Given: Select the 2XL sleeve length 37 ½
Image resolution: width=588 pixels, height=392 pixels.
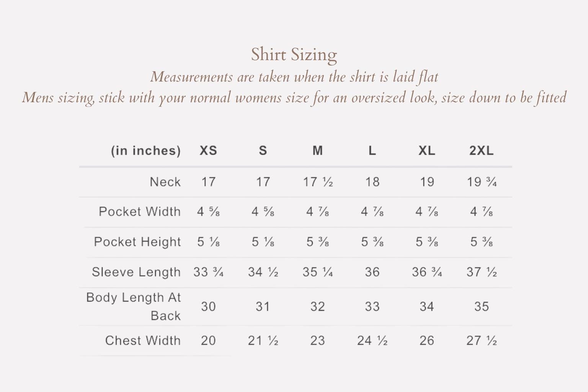Looking at the screenshot, I should point(482,272).
